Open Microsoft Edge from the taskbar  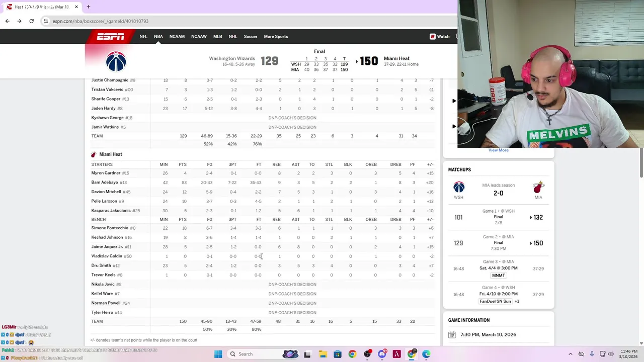[x=427, y=354]
